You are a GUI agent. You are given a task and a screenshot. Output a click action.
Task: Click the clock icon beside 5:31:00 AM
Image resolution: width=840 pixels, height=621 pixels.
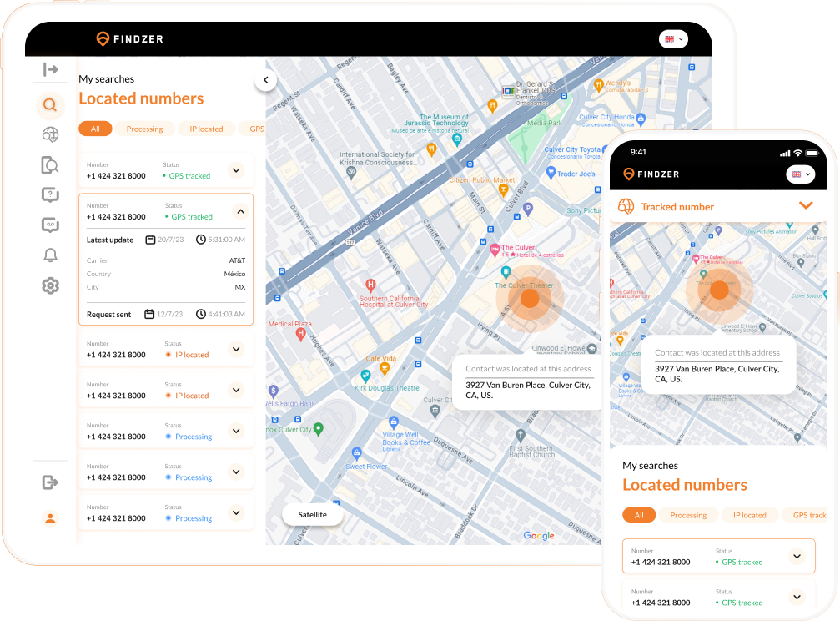(201, 240)
